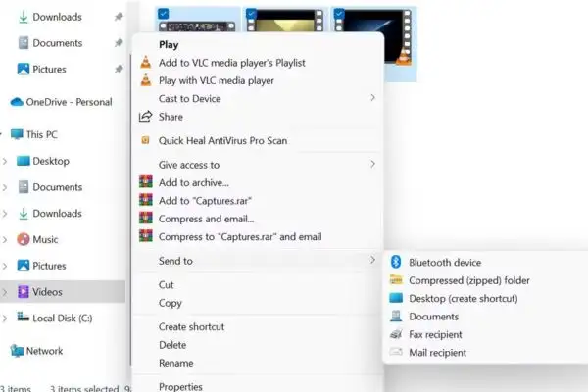
Task: Expand the Give access to submenu arrow
Action: pos(372,164)
